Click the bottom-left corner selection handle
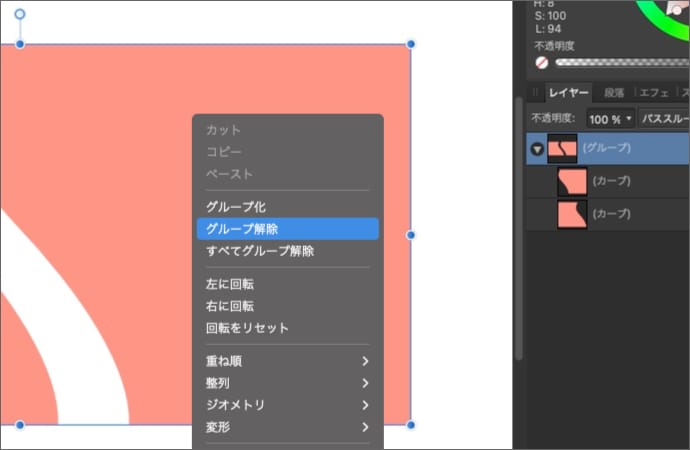This screenshot has height=450, width=690. click(19, 425)
